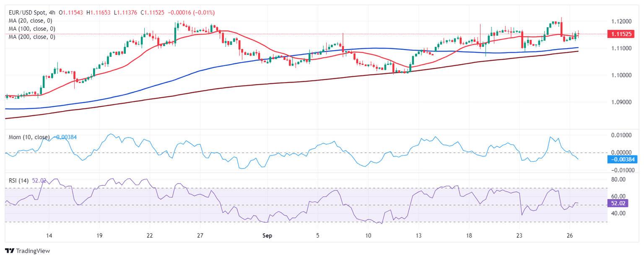
Task: Click the red 1.11525 current price tag
Action: pyautogui.click(x=621, y=34)
